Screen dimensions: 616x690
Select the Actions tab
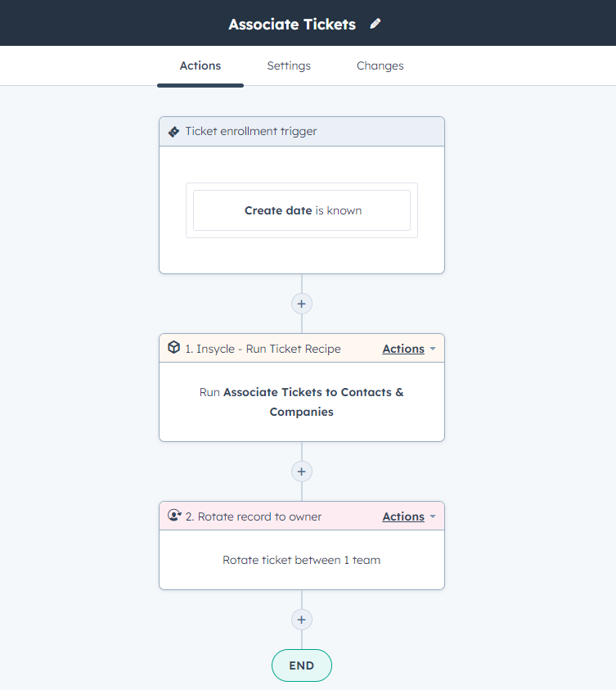click(x=200, y=65)
